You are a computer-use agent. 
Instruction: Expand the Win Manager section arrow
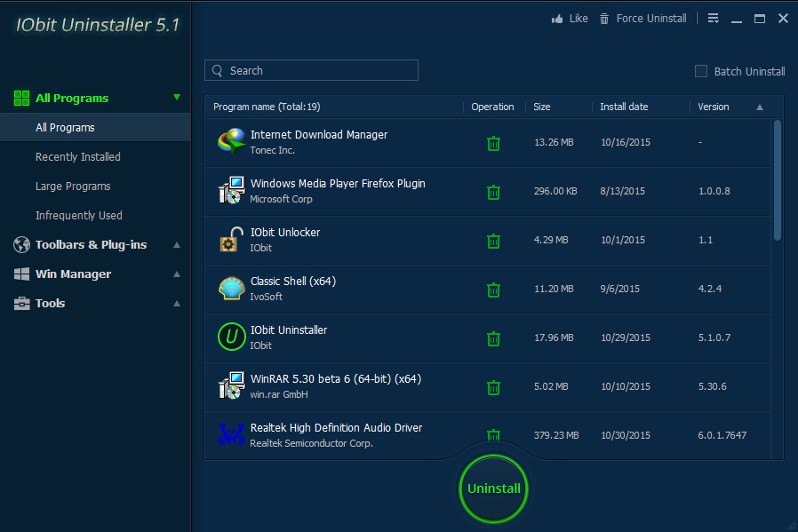(x=177, y=274)
